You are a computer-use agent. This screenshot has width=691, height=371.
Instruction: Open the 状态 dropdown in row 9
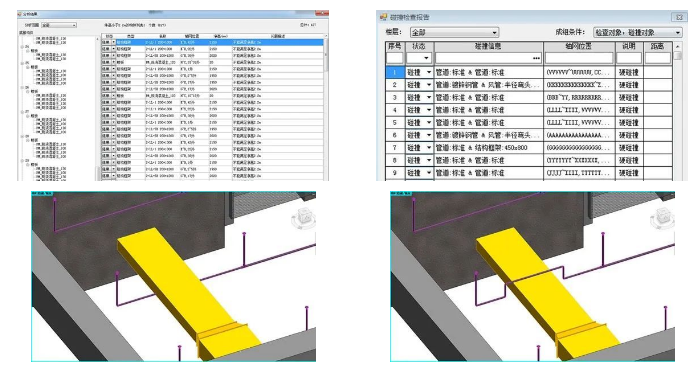[x=428, y=173]
